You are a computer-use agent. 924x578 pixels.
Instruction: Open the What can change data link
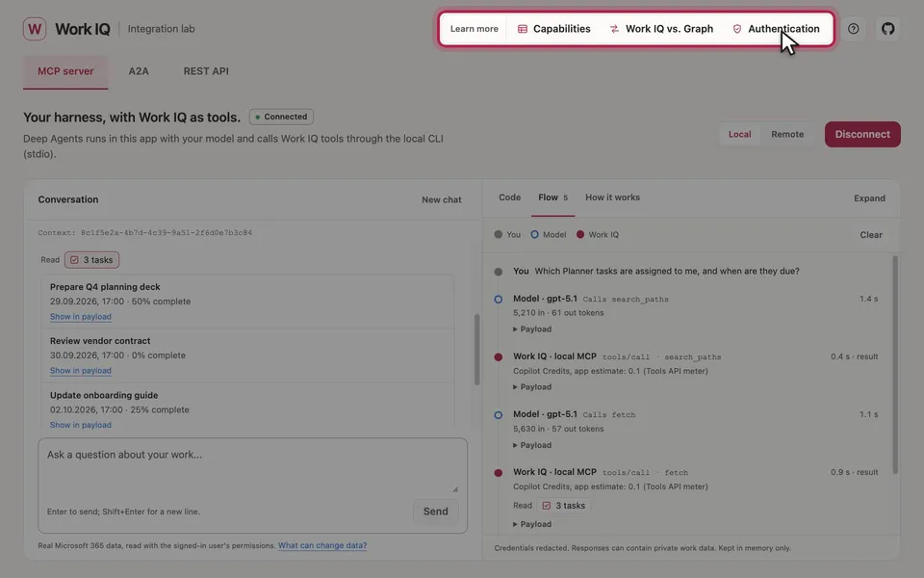[322, 545]
